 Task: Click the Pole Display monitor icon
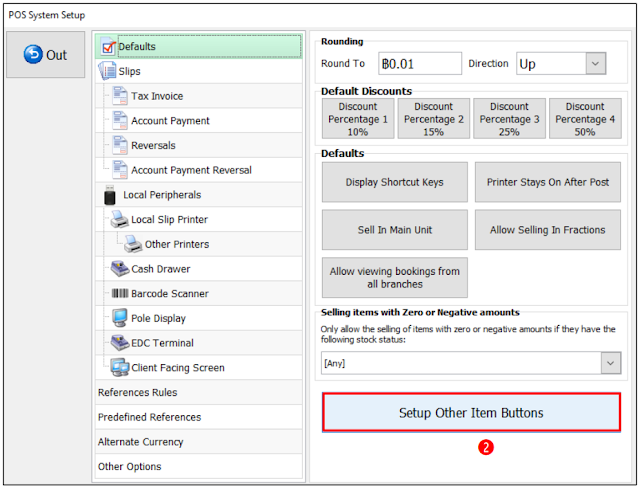click(120, 318)
